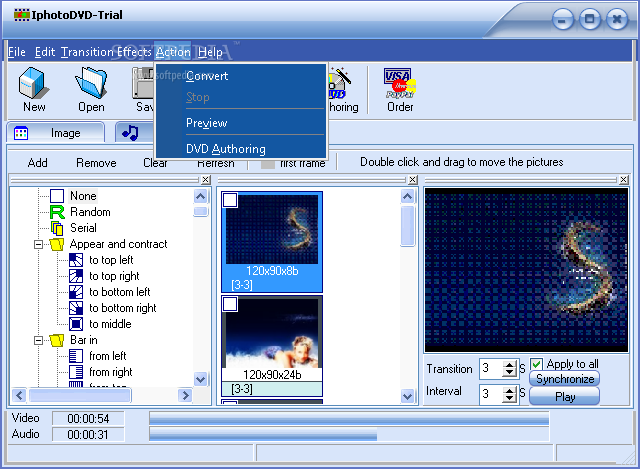Click the Remove pictures button
Viewport: 640px width, 469px height.
pos(96,163)
